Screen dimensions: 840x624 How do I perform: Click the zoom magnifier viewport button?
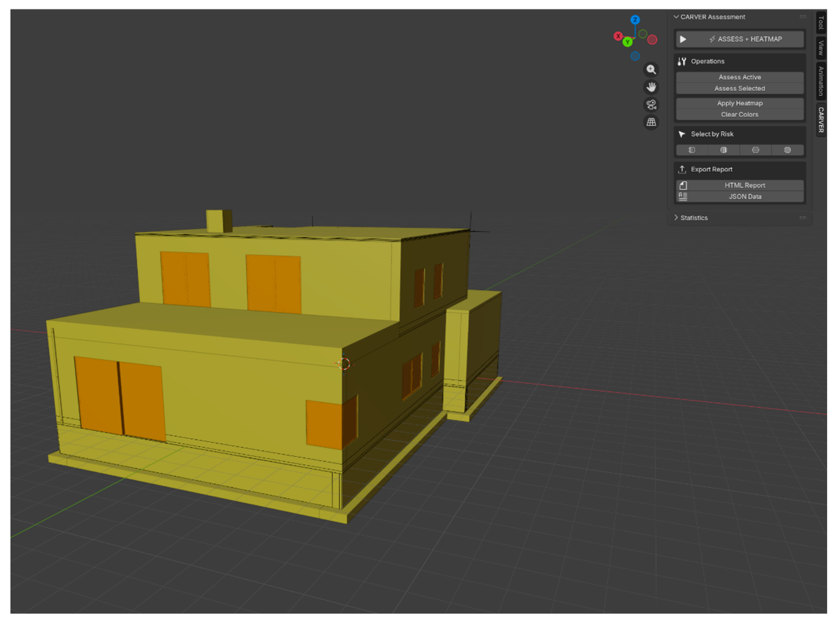tap(651, 70)
